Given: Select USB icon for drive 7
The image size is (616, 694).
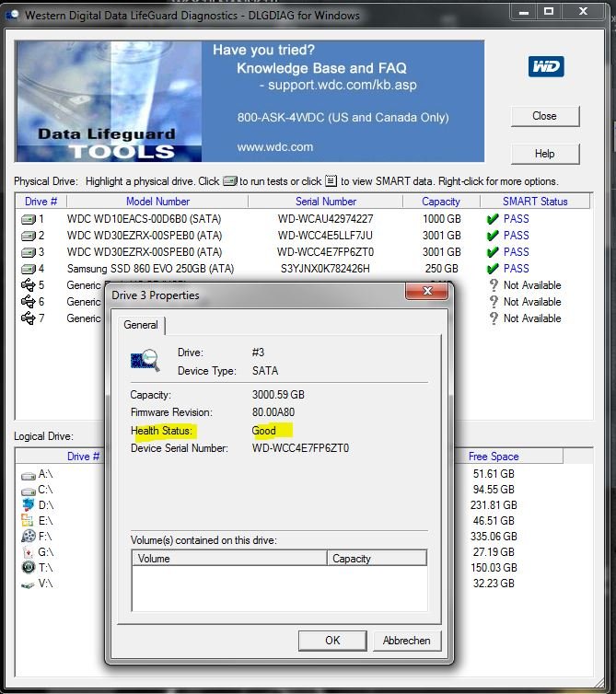Looking at the screenshot, I should point(29,318).
